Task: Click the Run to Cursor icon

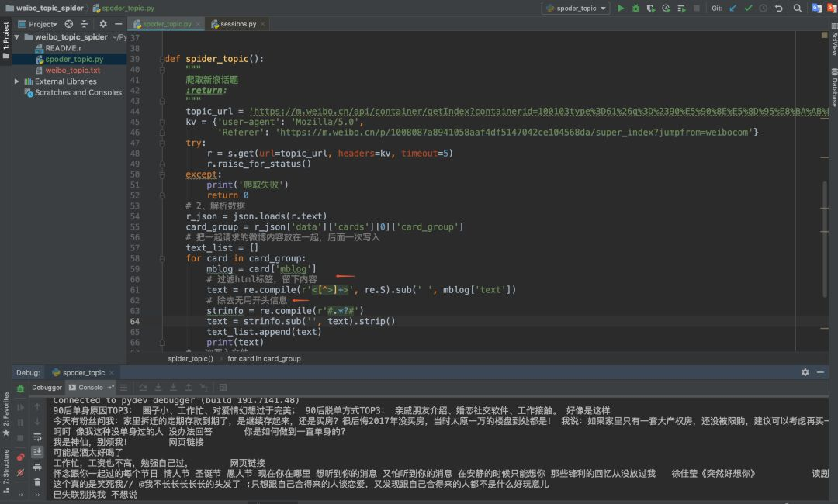Action: [203, 388]
